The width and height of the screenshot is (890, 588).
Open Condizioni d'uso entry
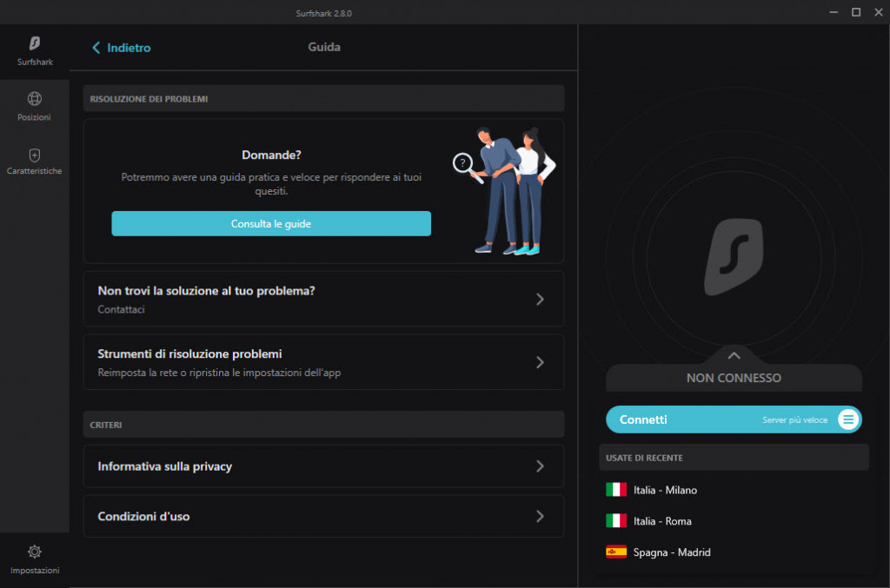tap(323, 517)
